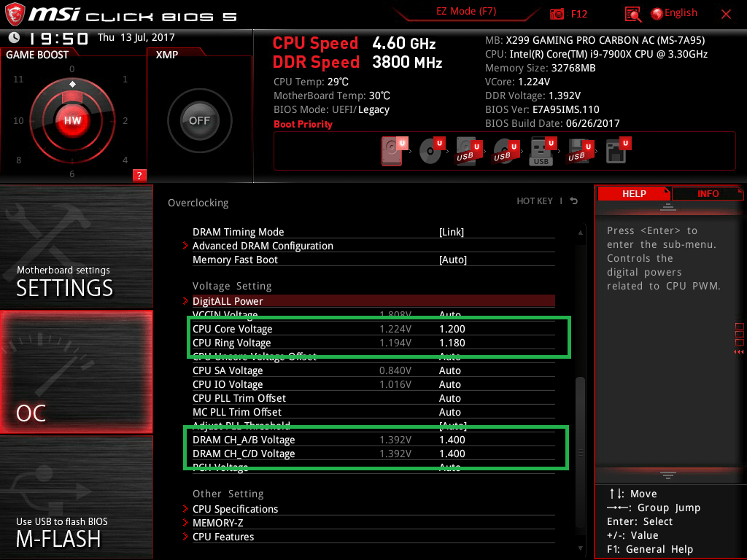Change Memory Fast Boot [Auto] value
This screenshot has width=747, height=560.
point(452,260)
